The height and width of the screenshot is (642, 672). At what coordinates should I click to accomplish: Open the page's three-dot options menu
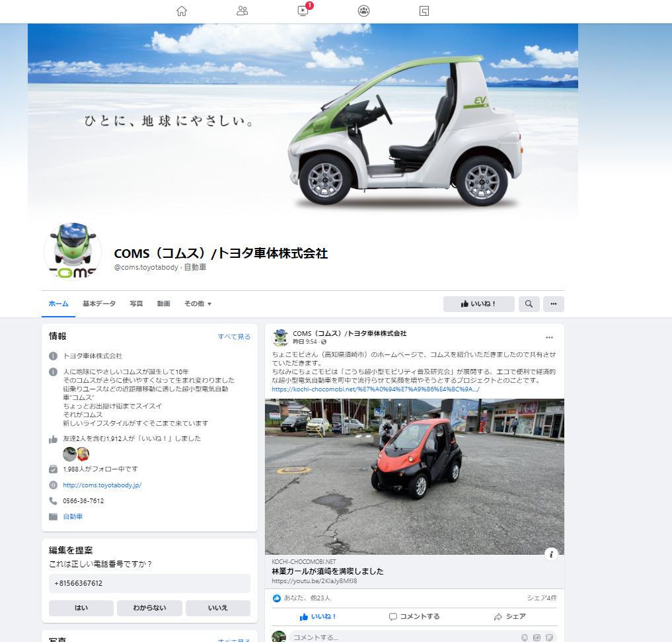pyautogui.click(x=553, y=304)
